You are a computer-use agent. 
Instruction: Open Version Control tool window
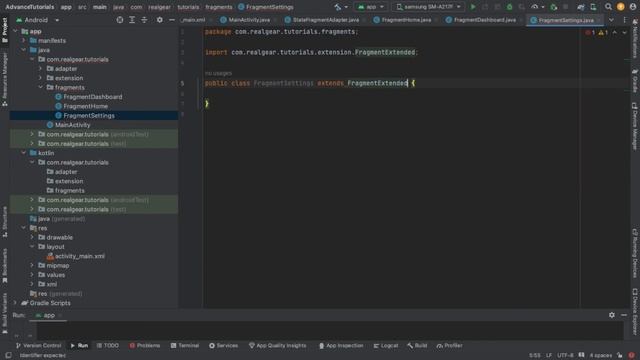coord(38,346)
